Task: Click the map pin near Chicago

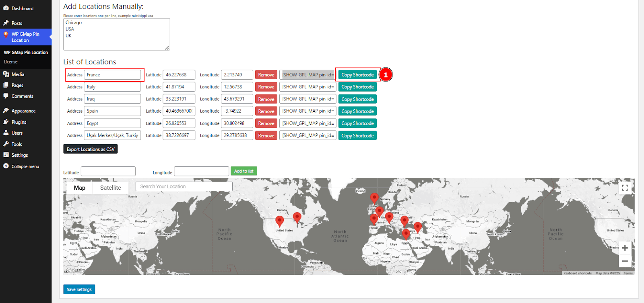Action: (297, 218)
